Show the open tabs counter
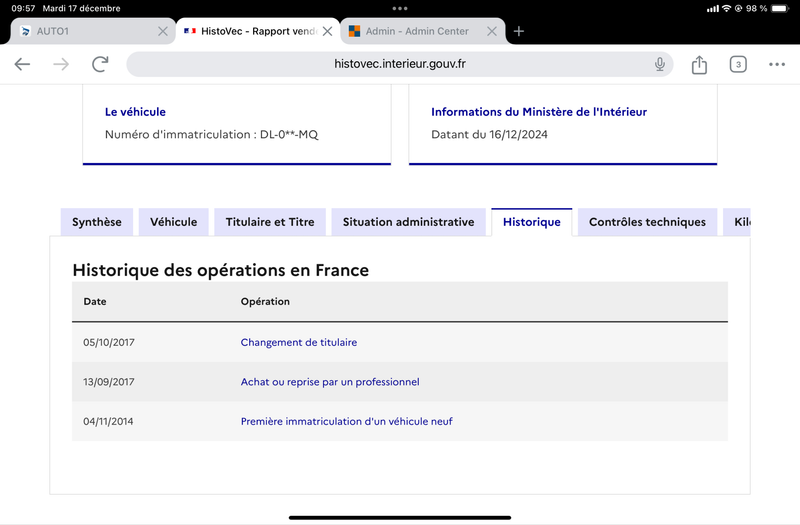This screenshot has width=800, height=525. (x=738, y=64)
